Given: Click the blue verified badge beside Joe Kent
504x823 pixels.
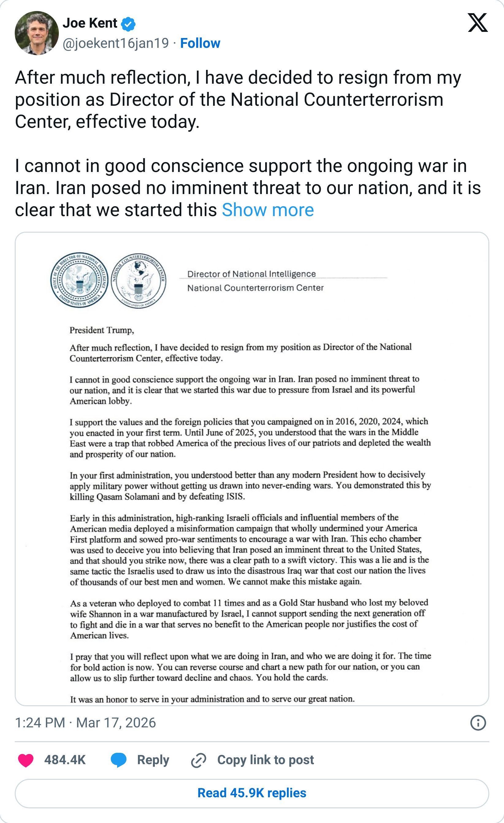Looking at the screenshot, I should (128, 24).
